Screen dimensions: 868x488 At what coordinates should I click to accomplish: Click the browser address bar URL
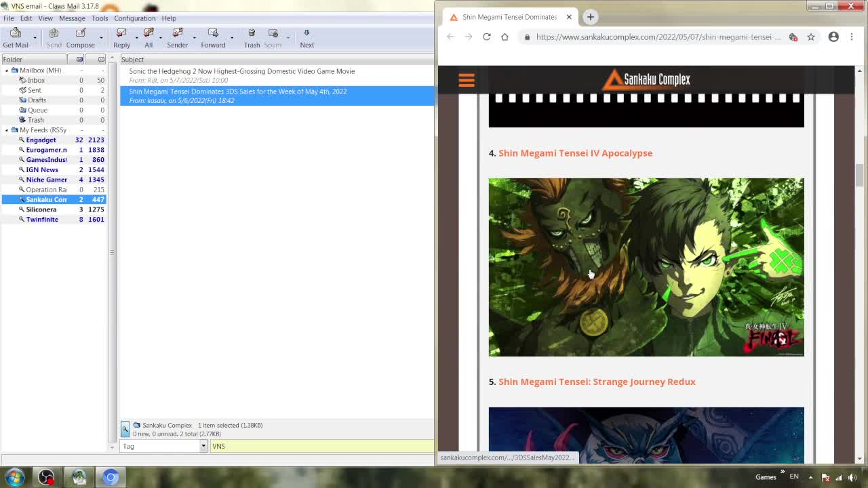(658, 37)
